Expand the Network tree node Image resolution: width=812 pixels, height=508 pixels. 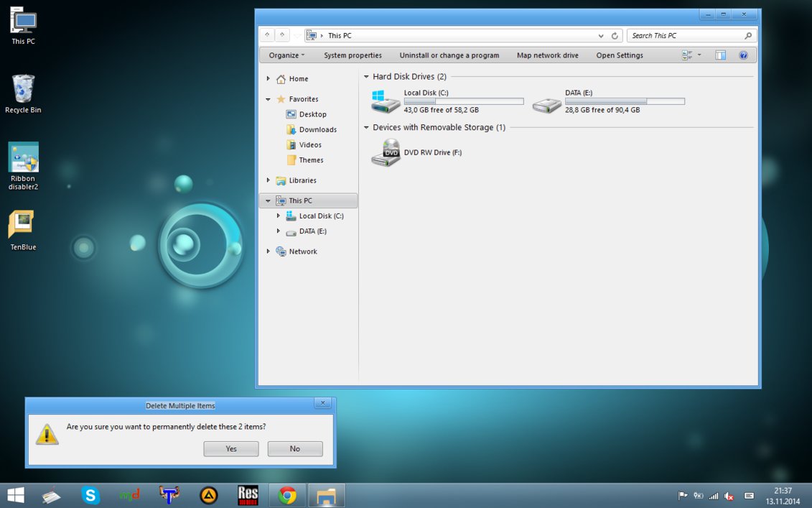point(269,251)
